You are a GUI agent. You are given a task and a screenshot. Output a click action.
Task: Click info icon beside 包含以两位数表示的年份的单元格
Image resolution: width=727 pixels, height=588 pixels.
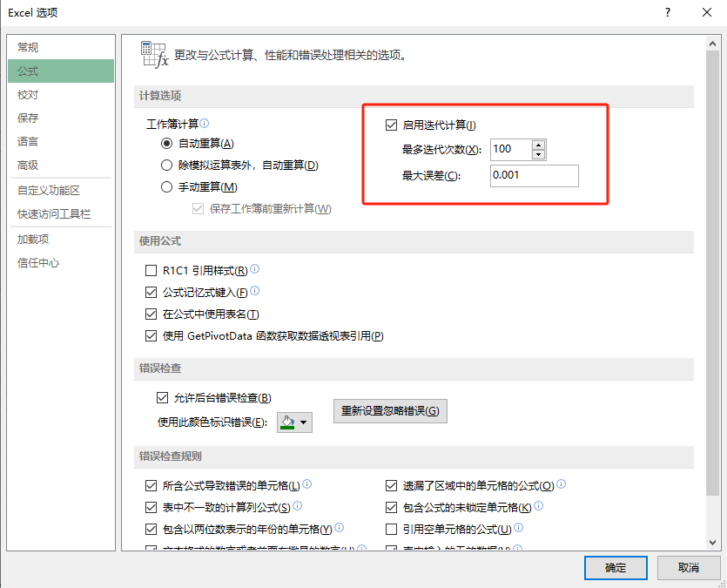point(340,528)
